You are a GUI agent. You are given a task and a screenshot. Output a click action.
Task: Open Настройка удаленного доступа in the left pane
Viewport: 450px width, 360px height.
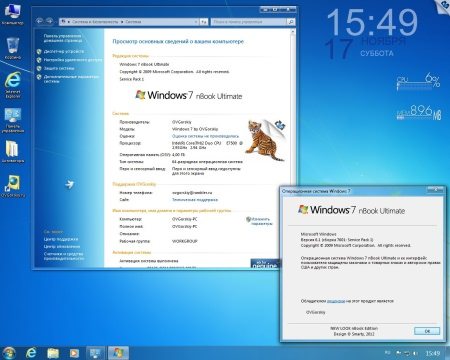click(x=73, y=60)
